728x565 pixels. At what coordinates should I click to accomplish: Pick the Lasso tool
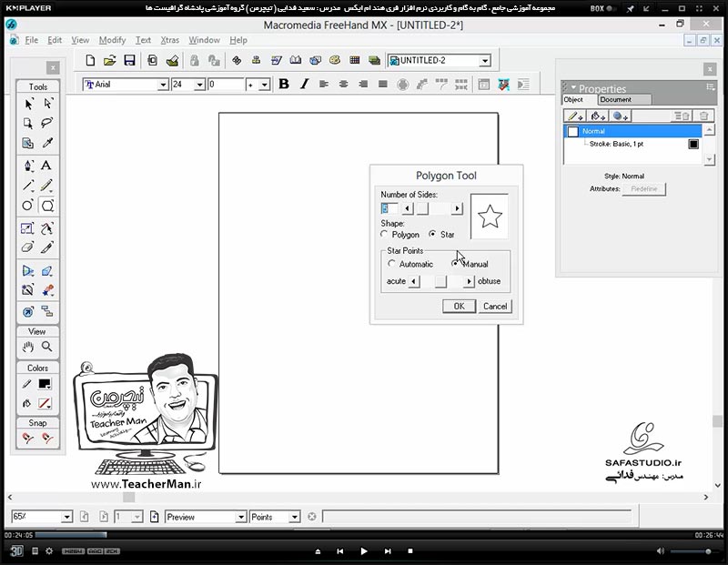[x=47, y=123]
